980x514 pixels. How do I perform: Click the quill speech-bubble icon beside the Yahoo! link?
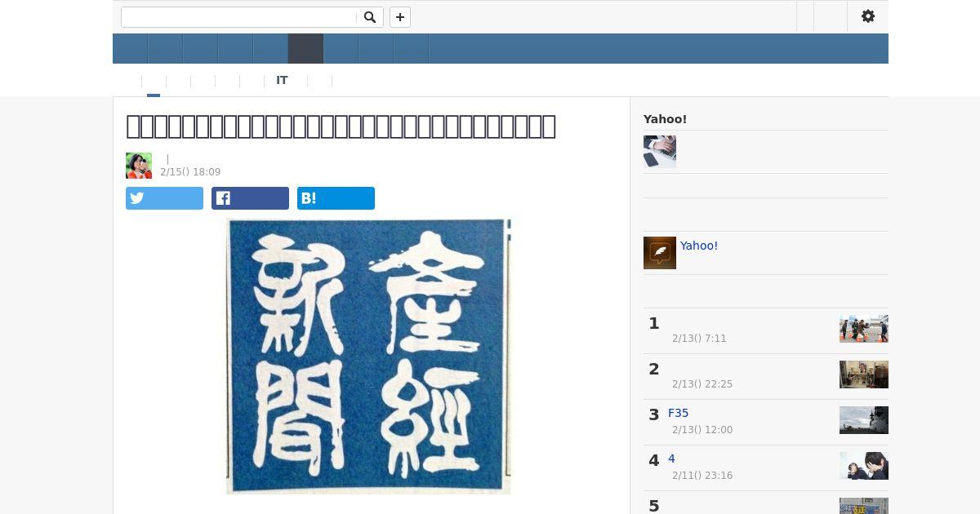click(660, 253)
